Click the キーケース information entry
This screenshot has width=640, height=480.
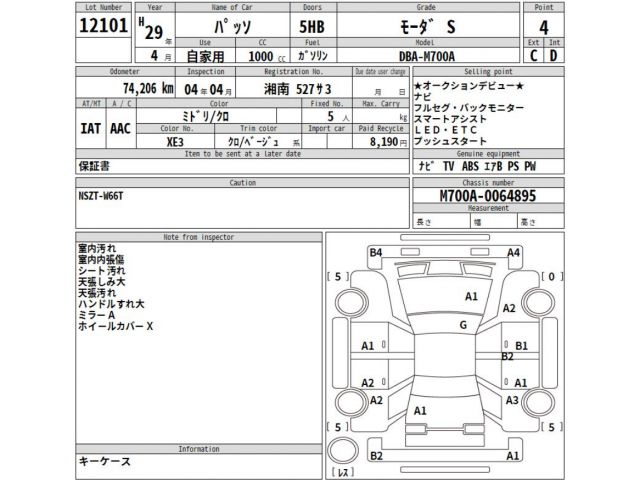[x=104, y=461]
